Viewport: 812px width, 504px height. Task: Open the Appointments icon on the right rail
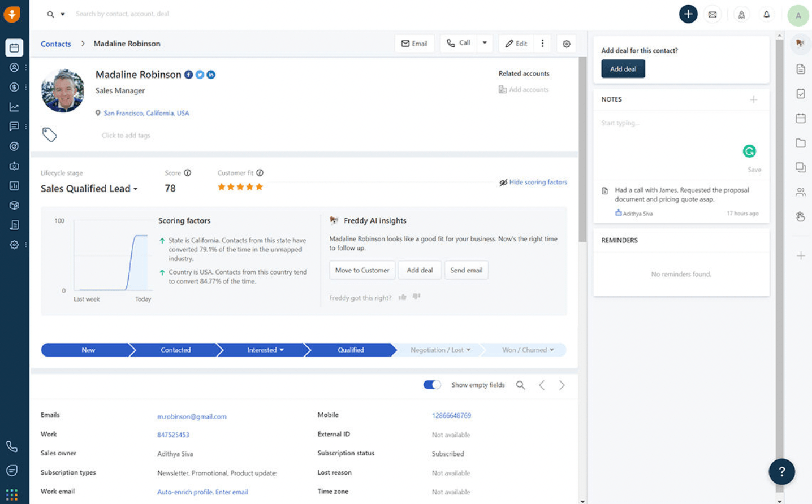tap(801, 118)
